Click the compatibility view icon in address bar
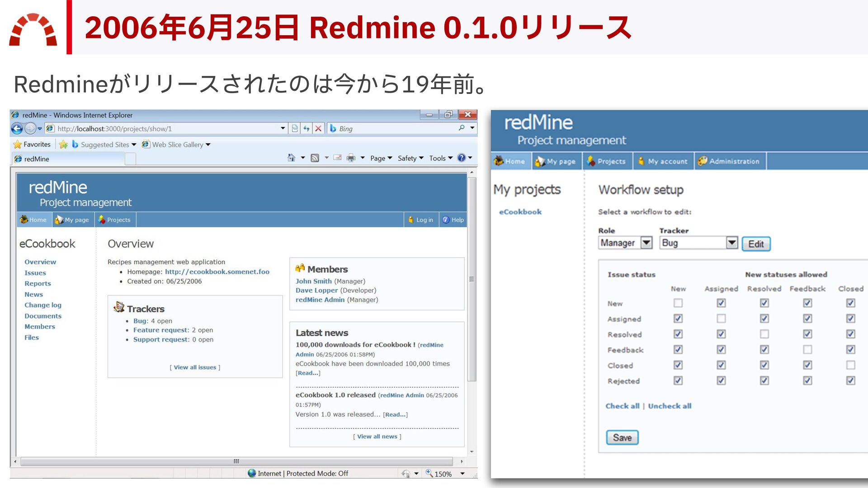Image resolution: width=868 pixels, height=488 pixels. (x=295, y=129)
